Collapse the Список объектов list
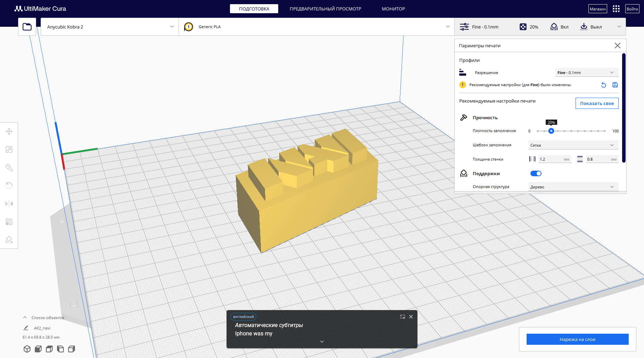 point(25,317)
